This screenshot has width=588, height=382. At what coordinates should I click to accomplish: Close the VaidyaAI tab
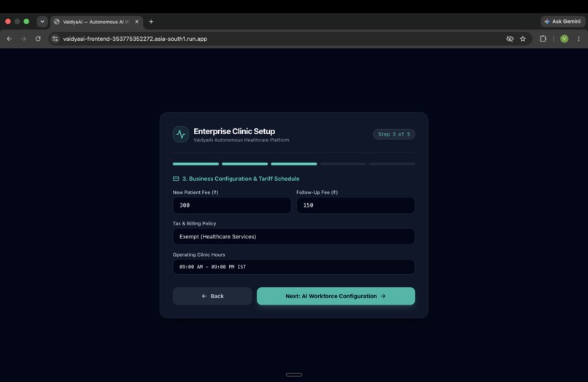(x=136, y=21)
